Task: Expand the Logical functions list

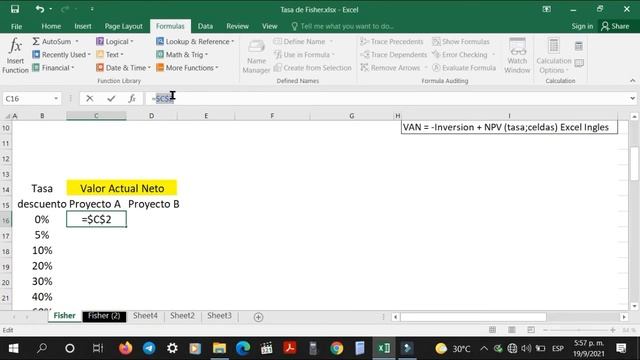Action: click(115, 42)
